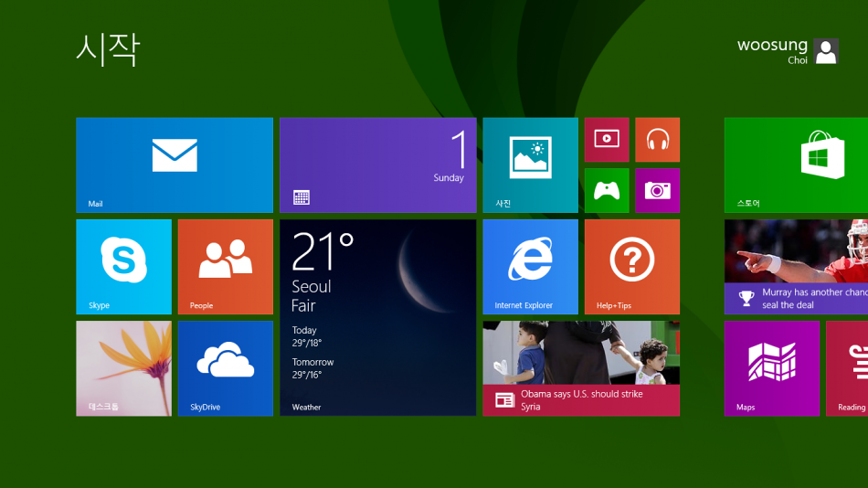Open sports tile about Murray
The image size is (868, 488).
coord(796,267)
